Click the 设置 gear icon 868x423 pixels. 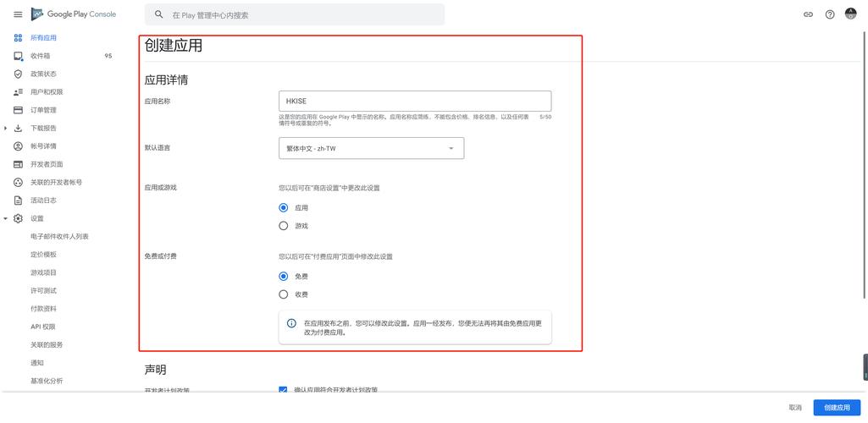click(18, 218)
